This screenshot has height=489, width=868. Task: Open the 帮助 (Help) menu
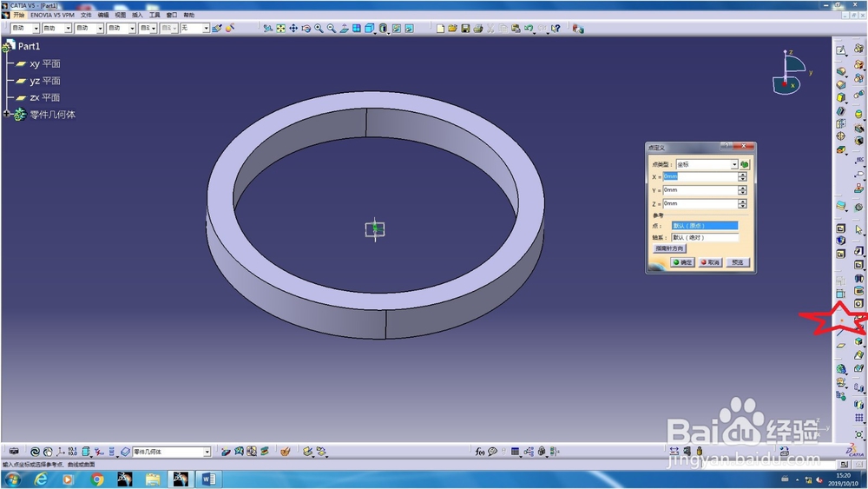[x=188, y=15]
